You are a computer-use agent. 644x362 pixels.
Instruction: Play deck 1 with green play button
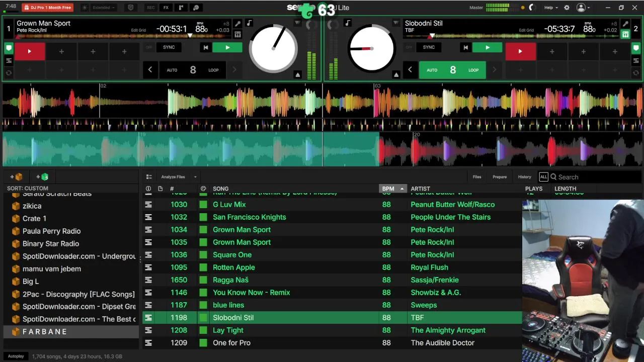pyautogui.click(x=227, y=47)
